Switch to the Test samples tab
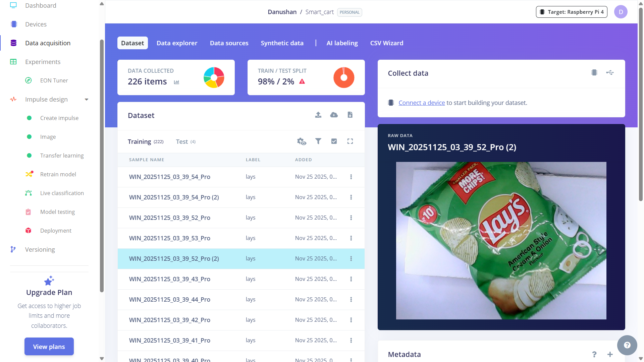 185,142
